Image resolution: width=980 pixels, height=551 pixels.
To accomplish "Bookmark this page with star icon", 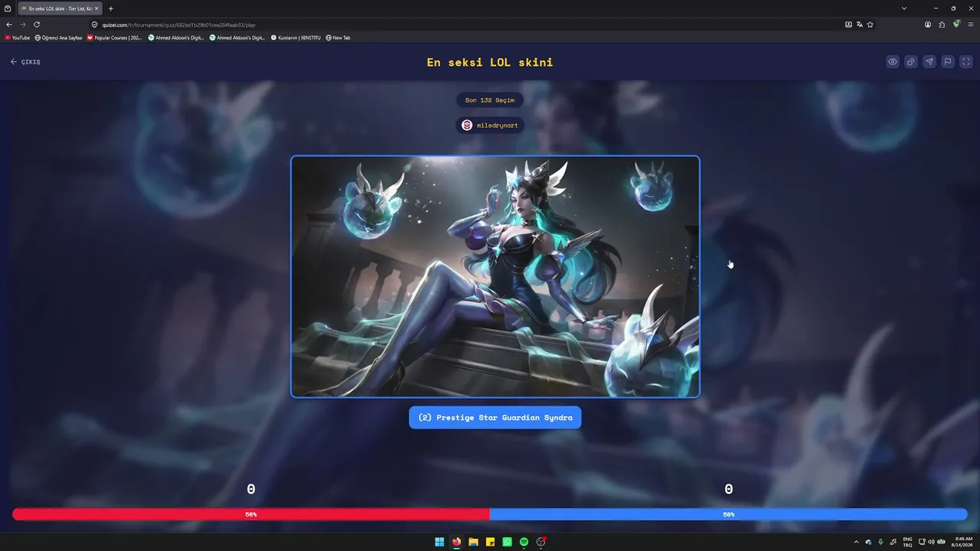I will (x=871, y=24).
